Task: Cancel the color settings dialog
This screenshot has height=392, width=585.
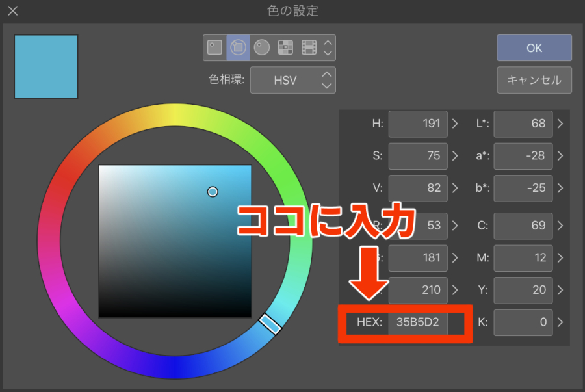Action: click(534, 80)
